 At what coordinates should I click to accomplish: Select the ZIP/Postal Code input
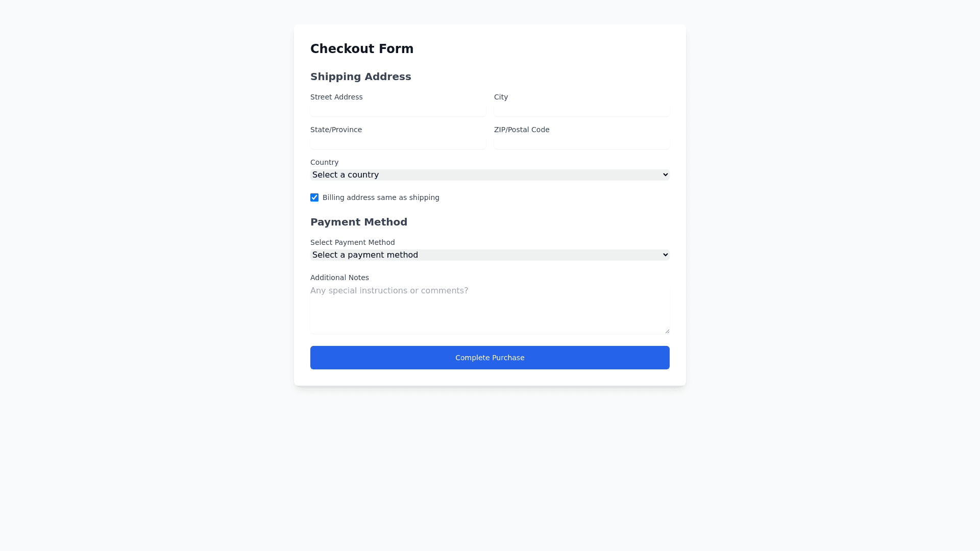coord(581,142)
